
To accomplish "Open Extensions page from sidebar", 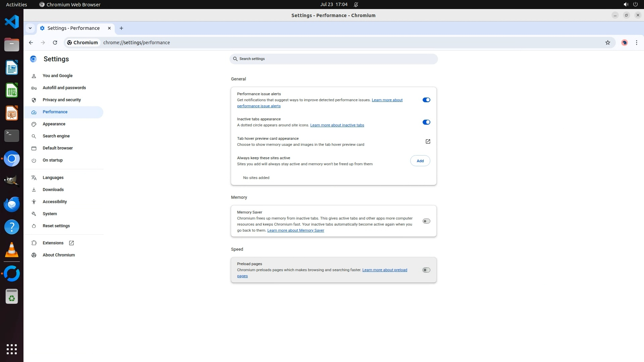I will [53, 243].
